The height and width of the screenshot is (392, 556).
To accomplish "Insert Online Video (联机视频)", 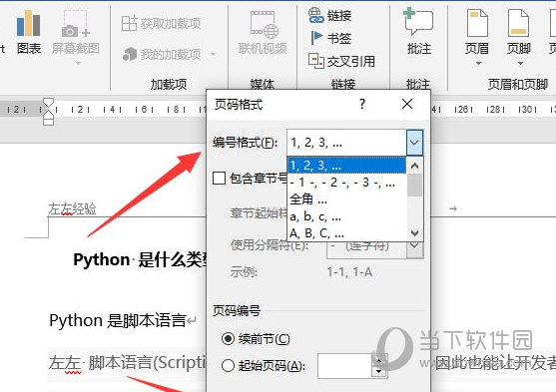I will 263,33.
